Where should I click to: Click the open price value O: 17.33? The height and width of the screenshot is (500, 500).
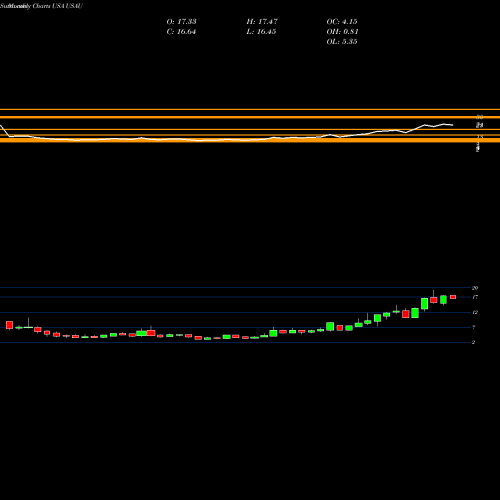point(181,22)
